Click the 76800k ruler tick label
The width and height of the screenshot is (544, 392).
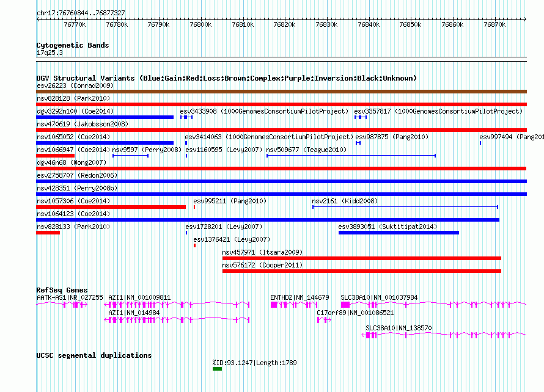200,24
